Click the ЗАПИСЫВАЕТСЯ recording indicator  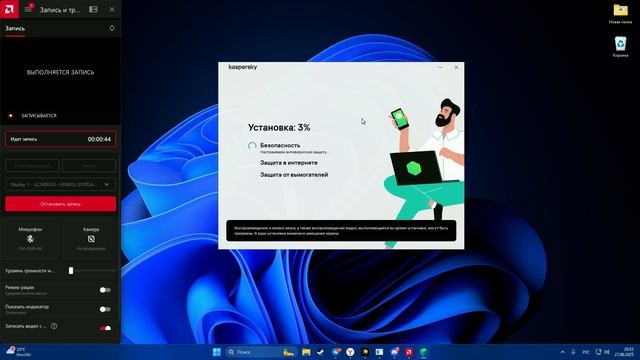point(33,116)
